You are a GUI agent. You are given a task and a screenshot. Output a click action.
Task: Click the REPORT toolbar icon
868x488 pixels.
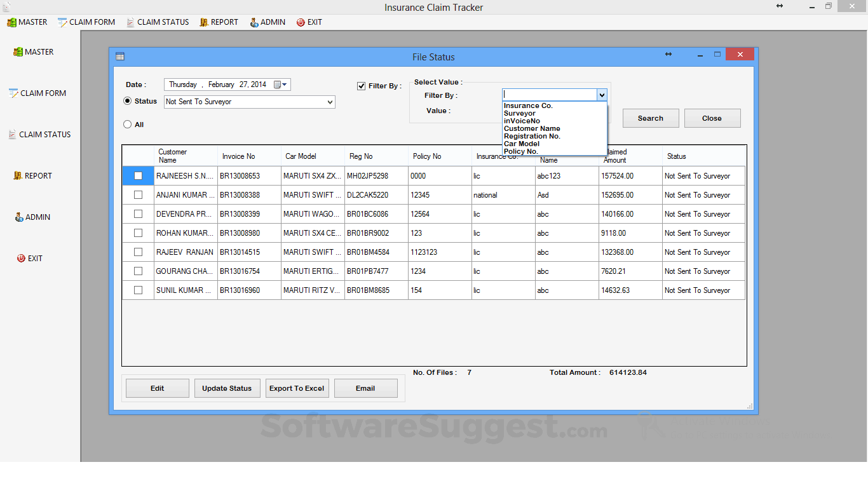pos(219,22)
